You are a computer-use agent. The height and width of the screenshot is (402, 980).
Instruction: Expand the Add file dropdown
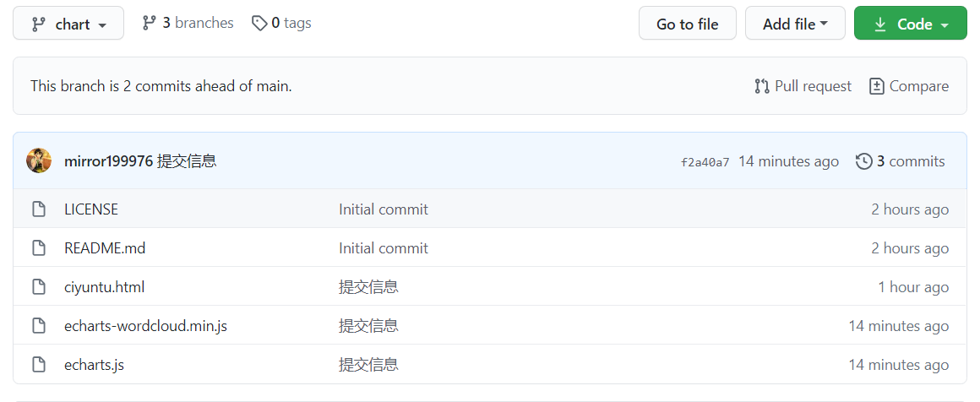[x=795, y=24]
